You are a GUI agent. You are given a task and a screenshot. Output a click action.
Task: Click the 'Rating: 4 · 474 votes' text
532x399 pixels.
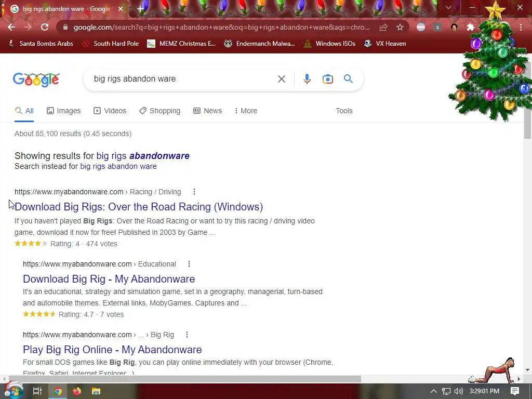point(84,244)
